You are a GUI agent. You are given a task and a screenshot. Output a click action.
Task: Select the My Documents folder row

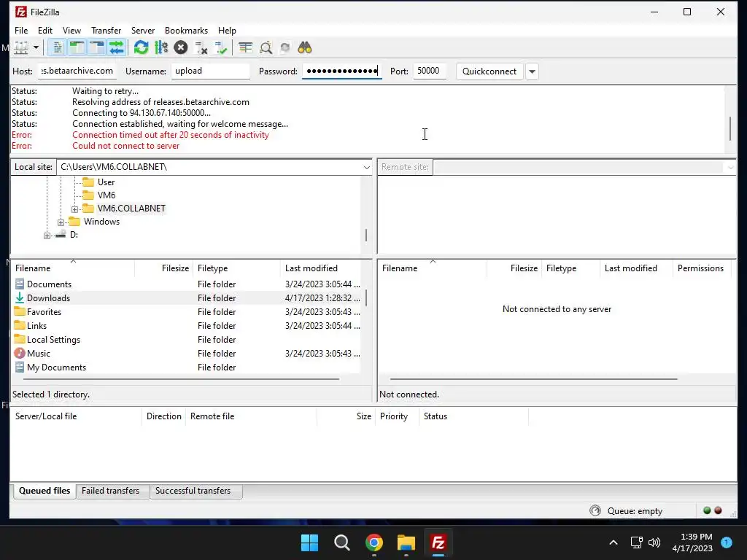point(186,367)
